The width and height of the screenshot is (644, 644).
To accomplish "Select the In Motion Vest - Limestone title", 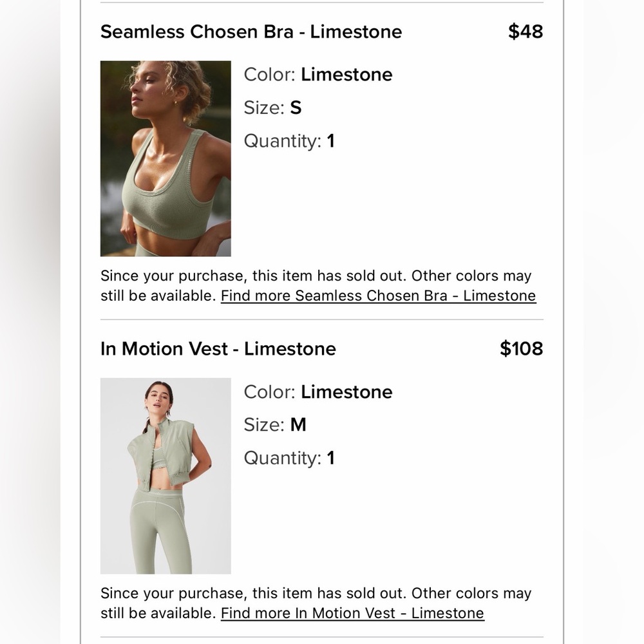I will 218,348.
